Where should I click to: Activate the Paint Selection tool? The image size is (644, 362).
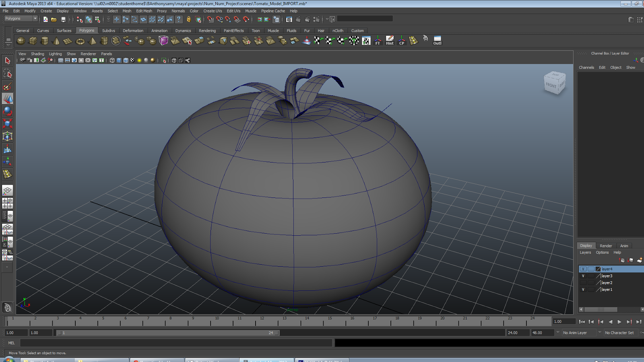coord(7,86)
